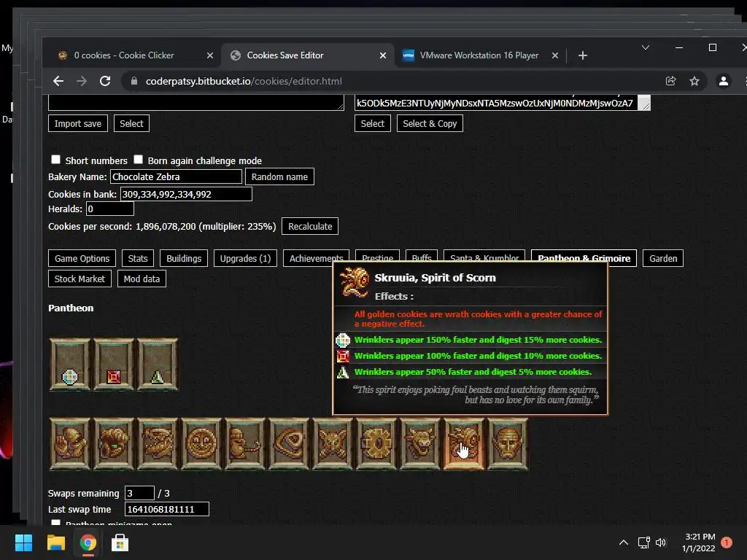Select the Pantheon & Grimoire section
747x560 pixels.
[x=584, y=258]
